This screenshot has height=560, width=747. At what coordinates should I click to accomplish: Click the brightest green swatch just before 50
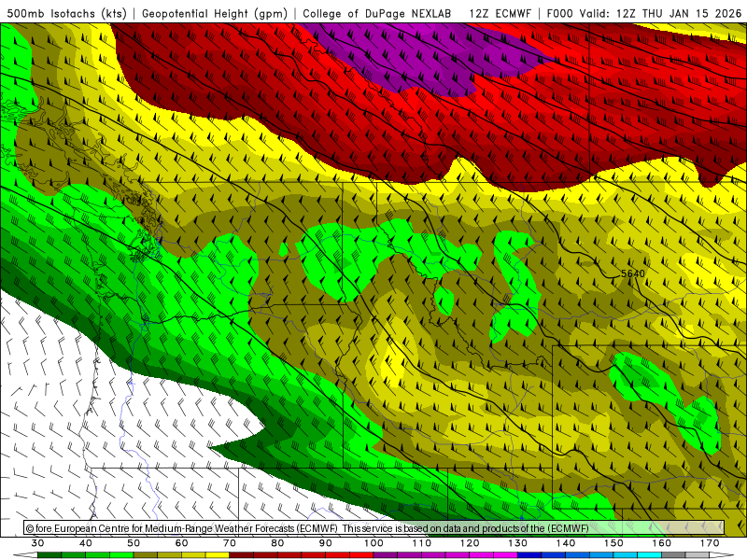coord(121,554)
